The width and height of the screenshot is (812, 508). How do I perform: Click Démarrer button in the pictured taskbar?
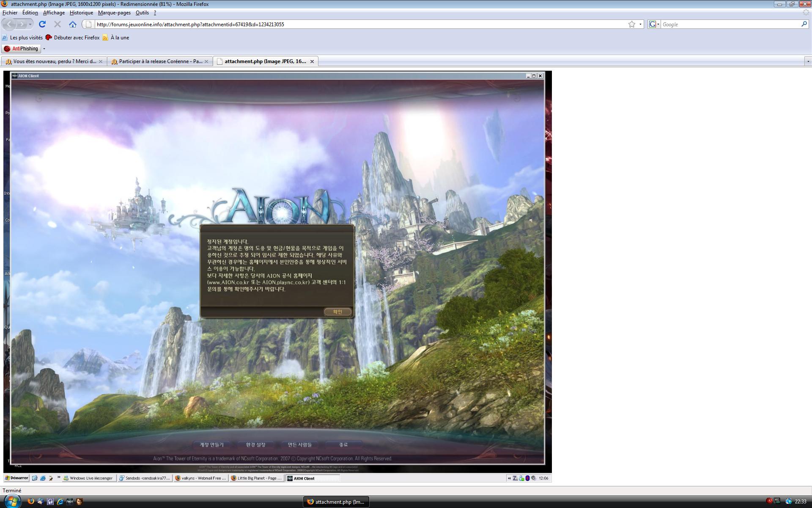point(16,478)
